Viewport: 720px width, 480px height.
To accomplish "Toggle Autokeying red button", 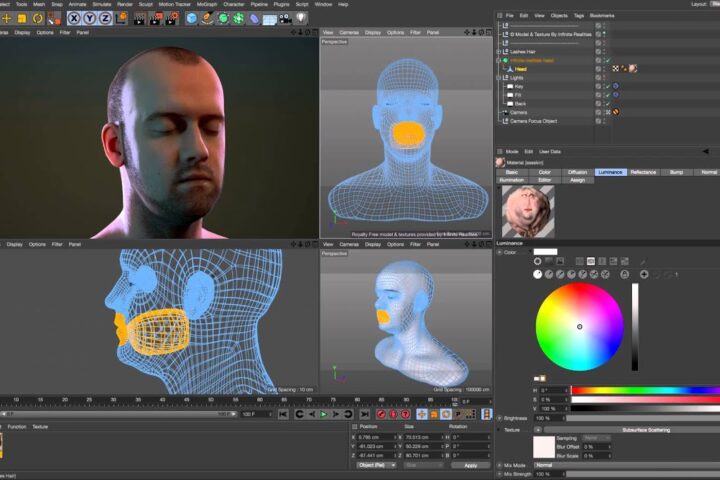I will coord(393,414).
